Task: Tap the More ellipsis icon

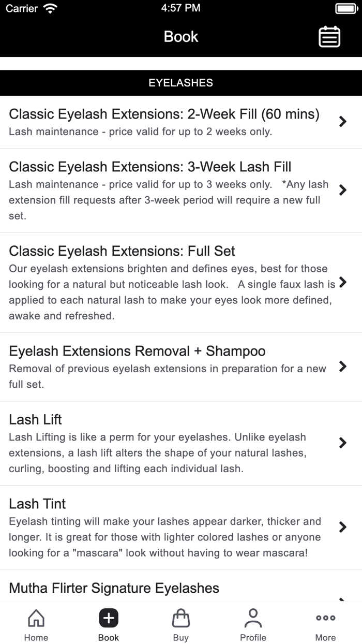Action: click(325, 618)
